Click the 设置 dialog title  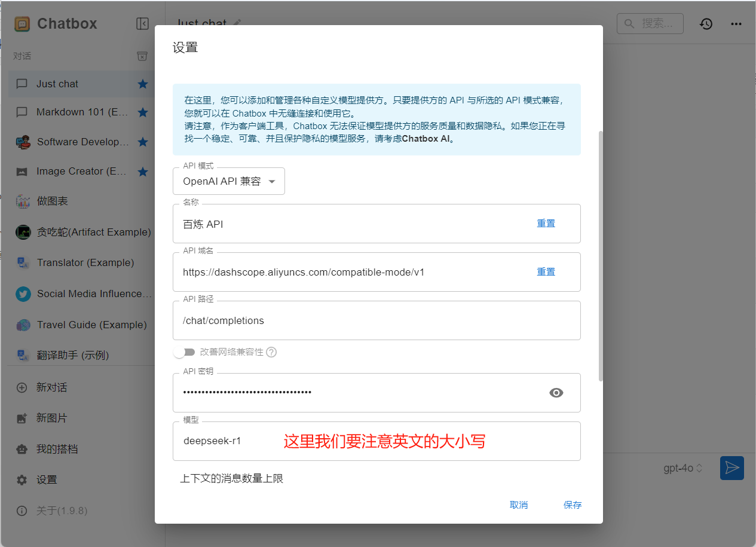click(185, 48)
